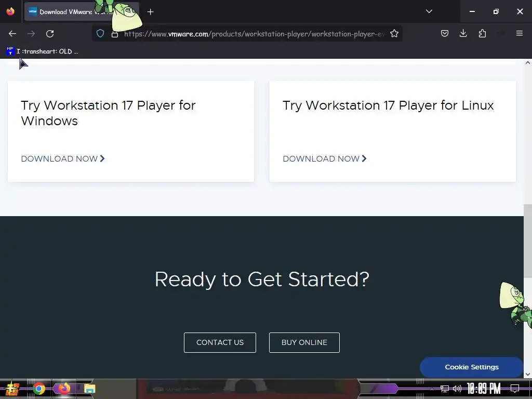532x399 pixels.
Task: Open the Start menu from the taskbar
Action: pos(12,389)
